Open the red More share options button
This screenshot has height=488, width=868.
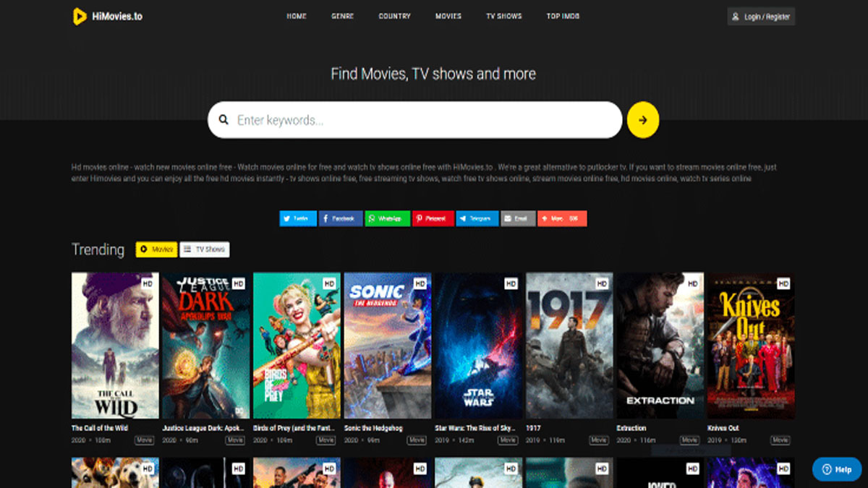(x=562, y=218)
